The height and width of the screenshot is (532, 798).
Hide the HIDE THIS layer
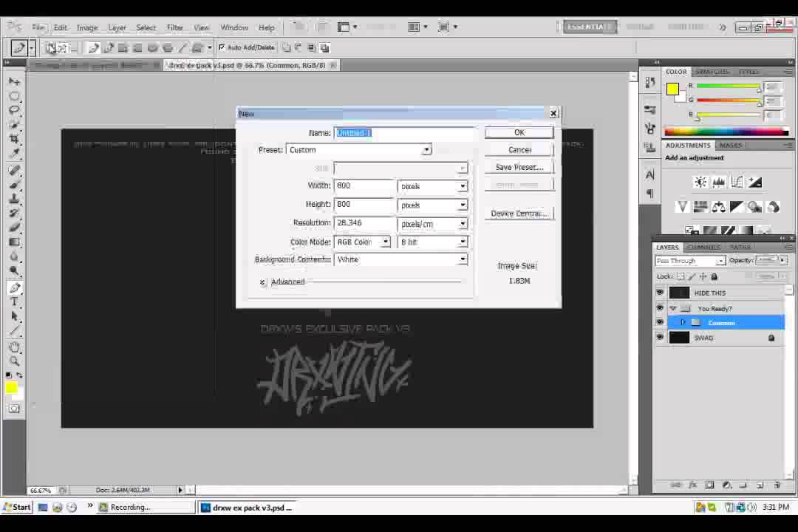(x=660, y=293)
